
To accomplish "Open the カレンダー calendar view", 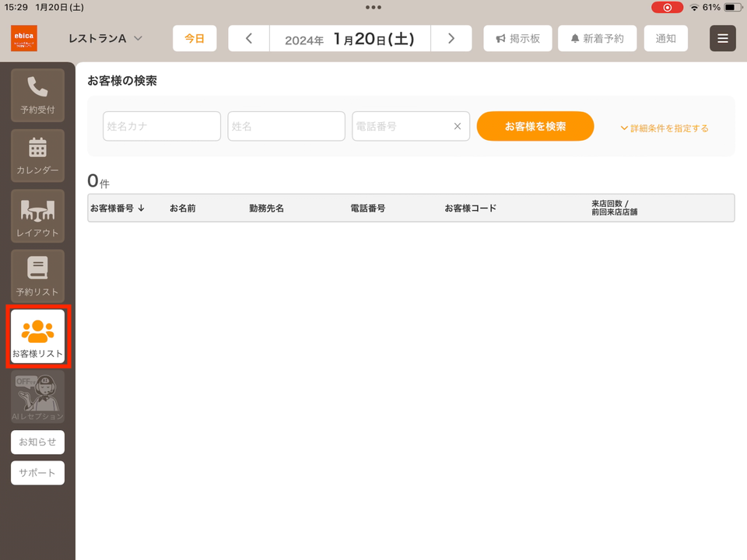I will click(37, 156).
